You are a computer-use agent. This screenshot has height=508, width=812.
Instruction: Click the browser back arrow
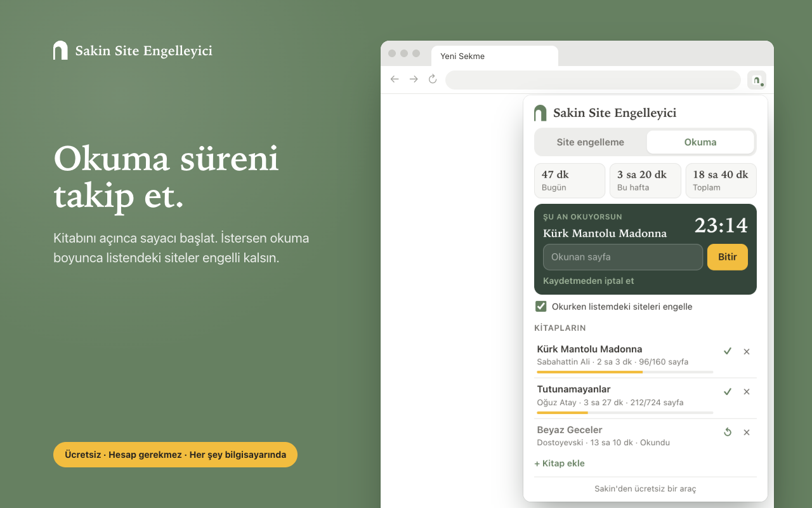[395, 79]
